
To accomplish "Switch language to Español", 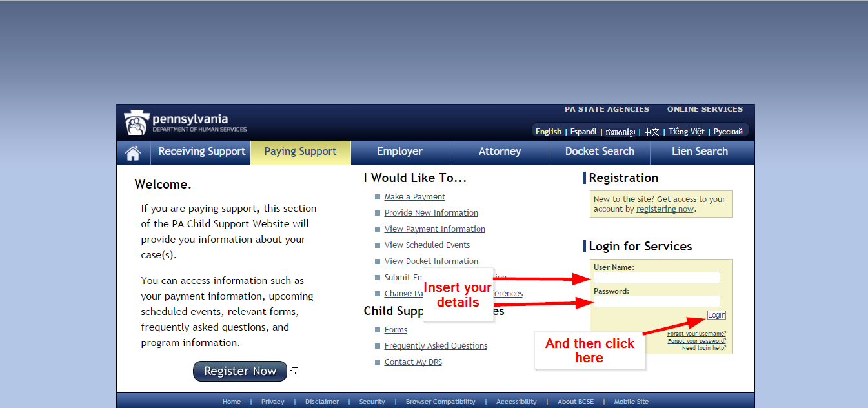I will 583,132.
